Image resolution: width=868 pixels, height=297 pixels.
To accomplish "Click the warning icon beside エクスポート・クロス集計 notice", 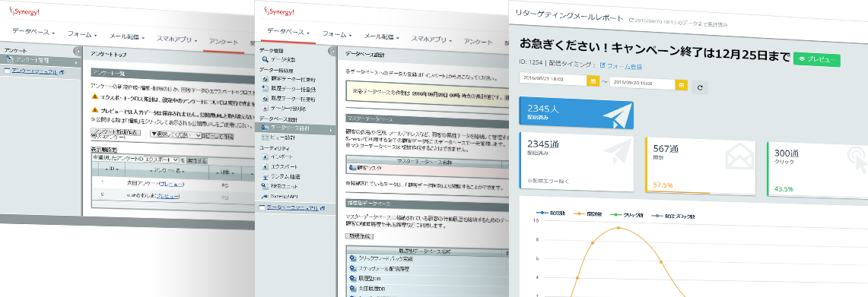I will coord(94,96).
